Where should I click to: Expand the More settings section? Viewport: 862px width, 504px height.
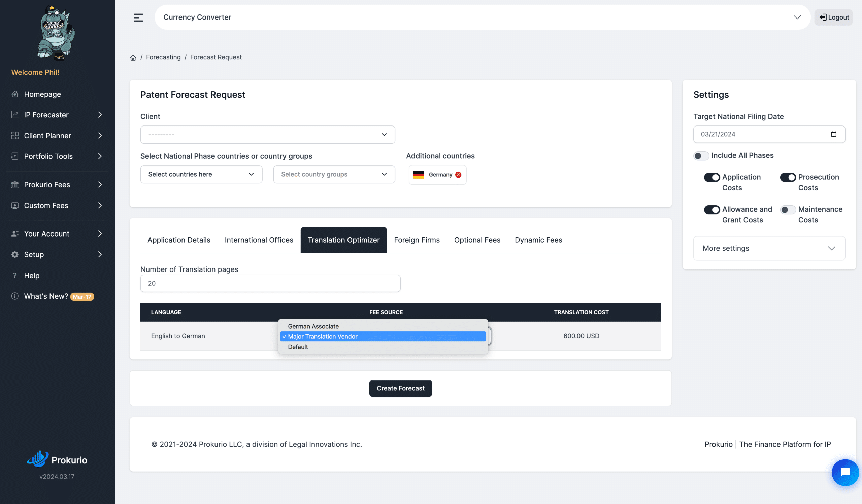[769, 248]
